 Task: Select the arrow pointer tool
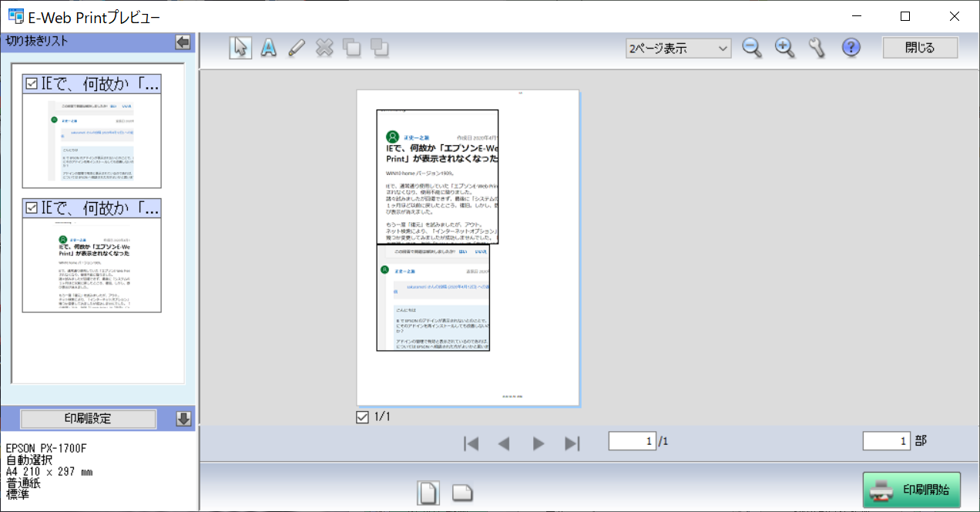pyautogui.click(x=240, y=47)
